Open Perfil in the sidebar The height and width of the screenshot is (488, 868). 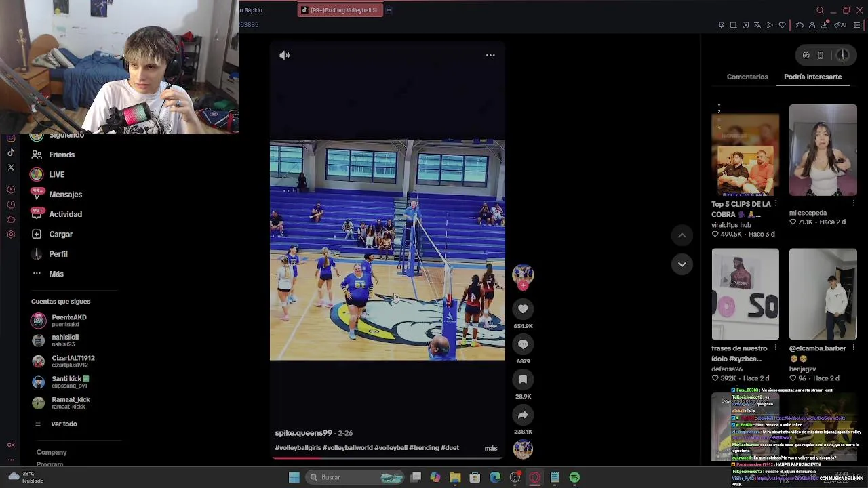tap(50, 254)
